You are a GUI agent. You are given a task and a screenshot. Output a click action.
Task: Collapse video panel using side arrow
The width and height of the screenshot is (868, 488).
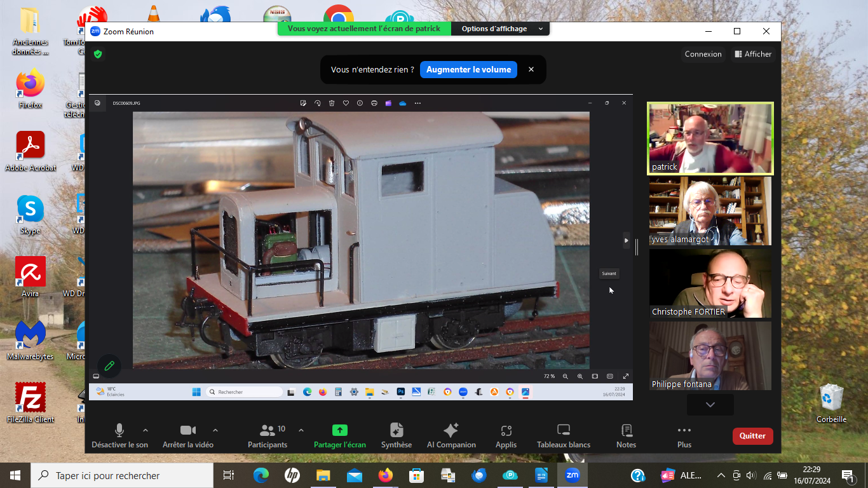627,241
